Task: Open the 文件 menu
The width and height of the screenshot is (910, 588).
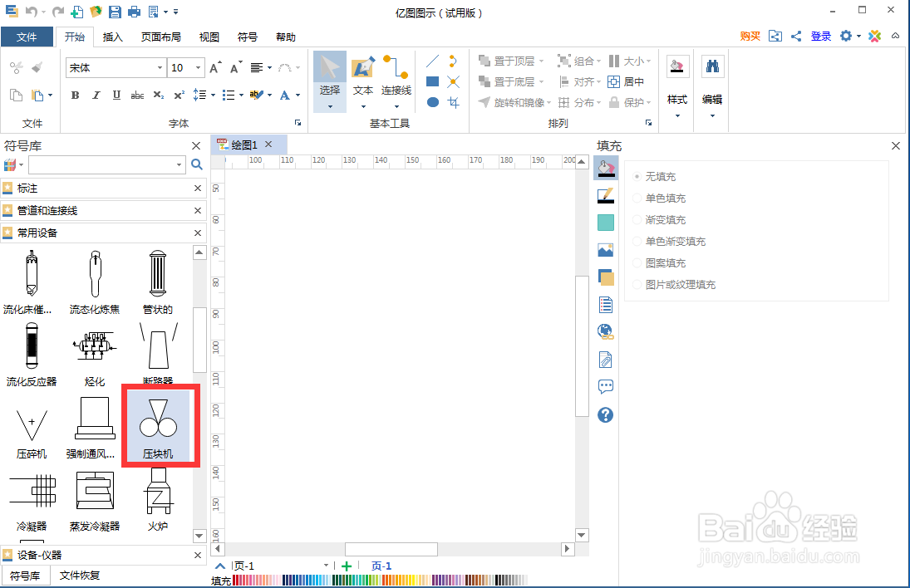Action: [x=27, y=37]
